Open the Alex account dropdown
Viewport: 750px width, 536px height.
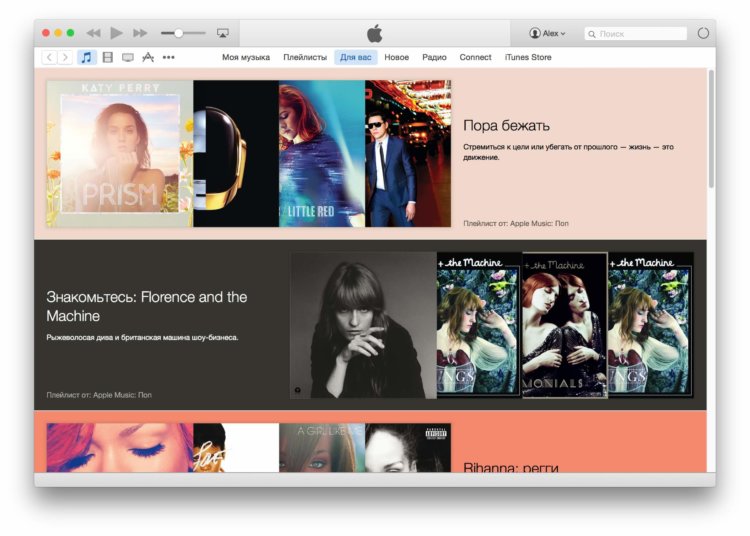tap(548, 33)
